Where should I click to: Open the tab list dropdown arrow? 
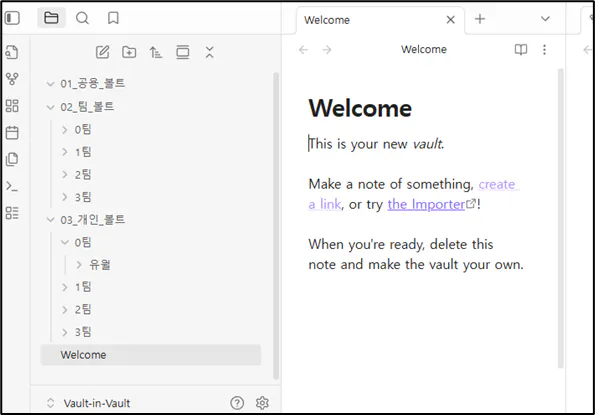point(545,19)
